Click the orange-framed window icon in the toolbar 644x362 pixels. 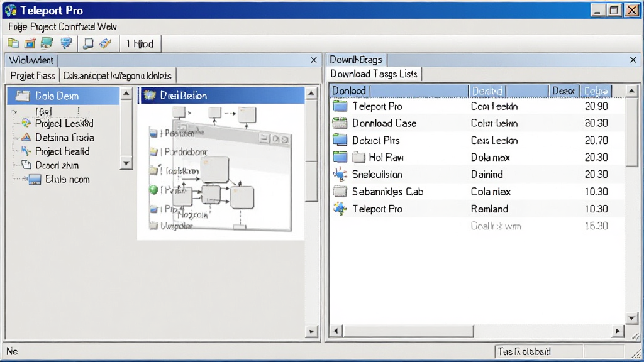30,43
